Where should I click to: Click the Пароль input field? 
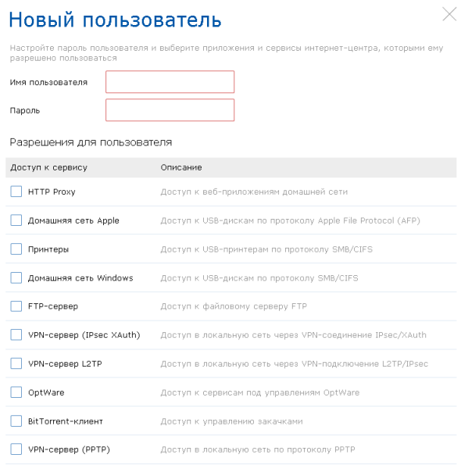170,110
